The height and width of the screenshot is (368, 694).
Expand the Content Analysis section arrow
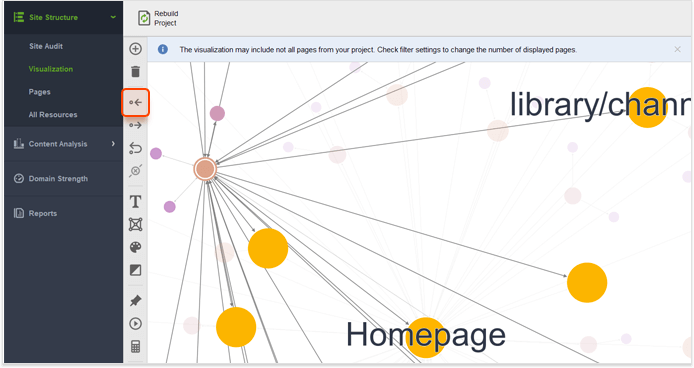[113, 143]
